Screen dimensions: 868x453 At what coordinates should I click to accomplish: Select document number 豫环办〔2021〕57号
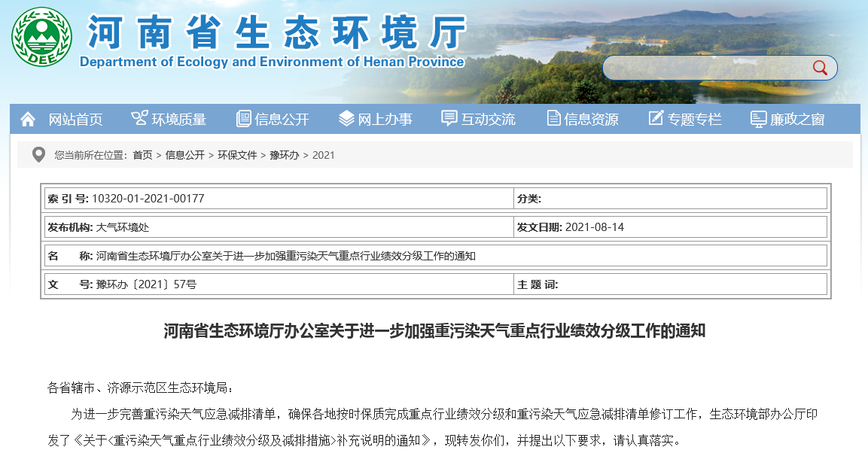[146, 285]
